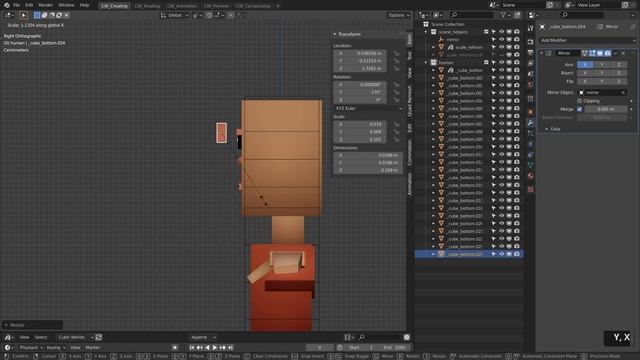640x360 pixels.
Task: Enable the Clipping checkbox
Action: pos(580,101)
